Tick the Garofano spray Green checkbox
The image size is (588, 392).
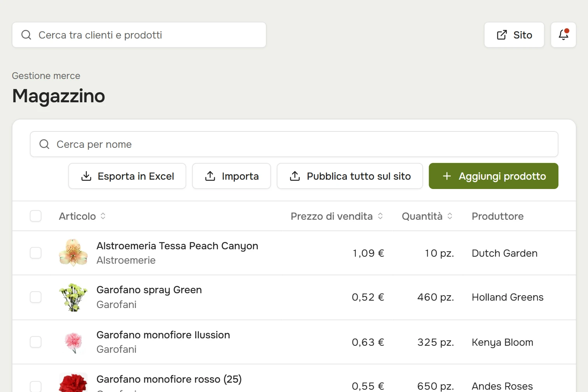pos(36,297)
